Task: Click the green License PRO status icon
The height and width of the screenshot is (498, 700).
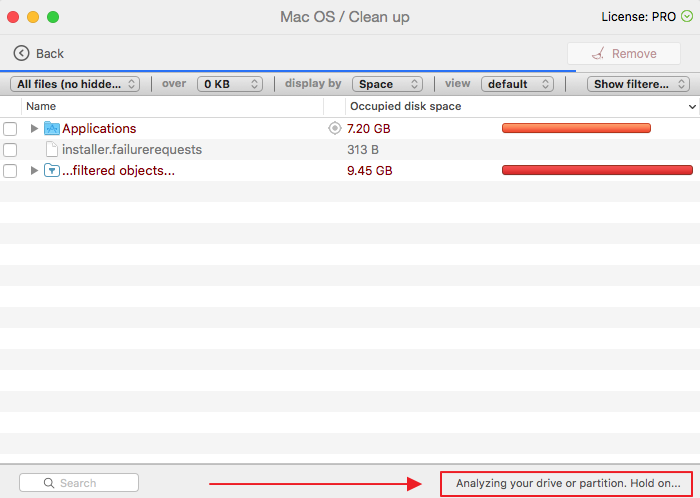Action: pos(687,17)
